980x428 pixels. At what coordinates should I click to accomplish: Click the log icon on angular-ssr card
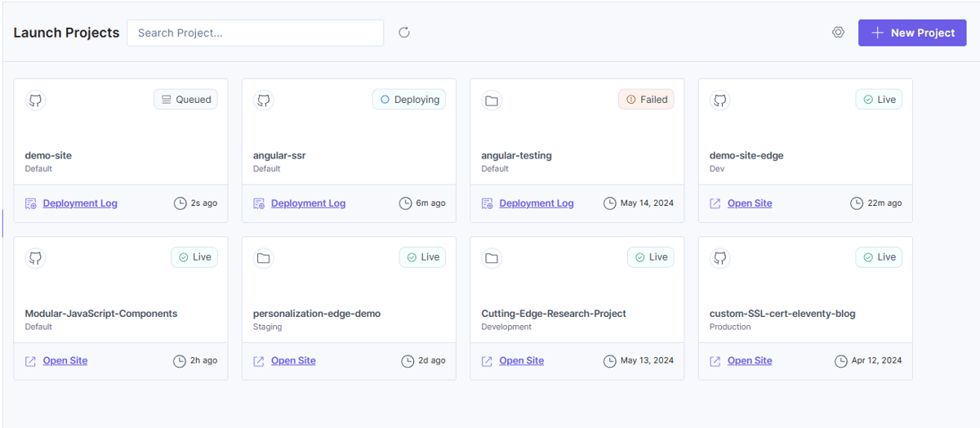coord(259,203)
